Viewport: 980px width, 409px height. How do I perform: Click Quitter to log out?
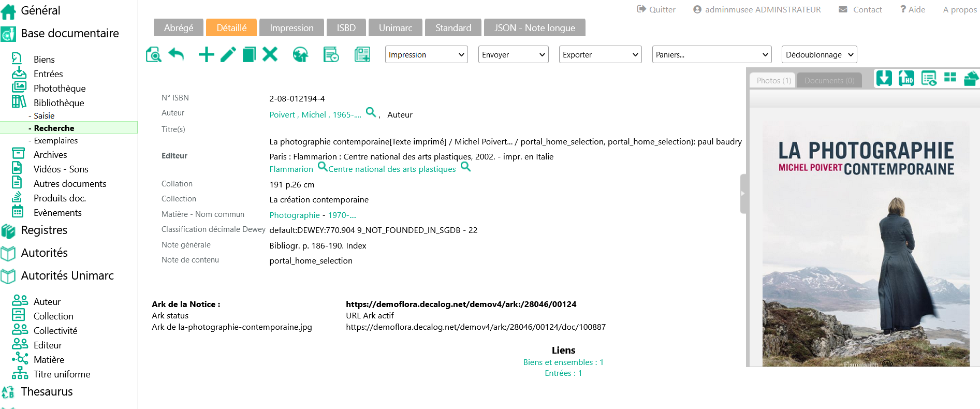[x=656, y=9]
